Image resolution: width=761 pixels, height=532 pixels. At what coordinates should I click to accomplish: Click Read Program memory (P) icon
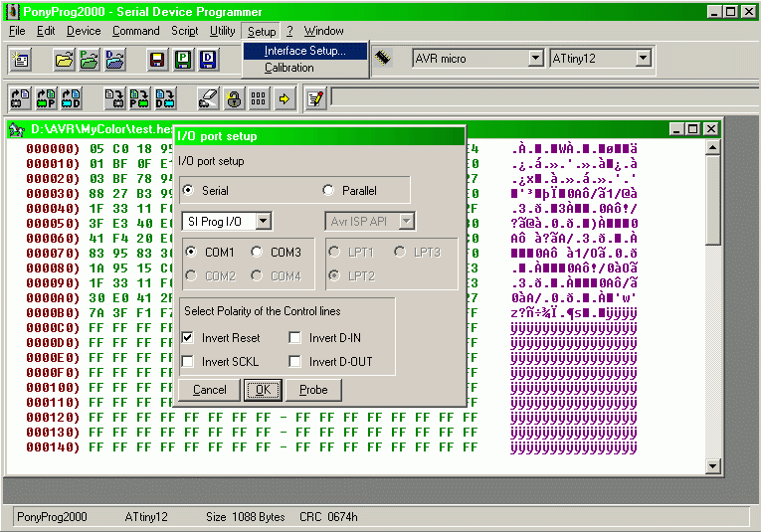46,98
